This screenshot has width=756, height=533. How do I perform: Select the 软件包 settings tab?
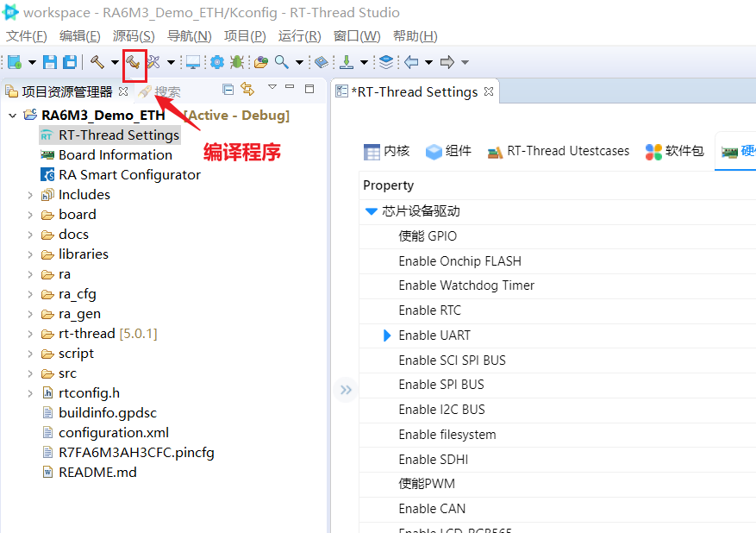tap(674, 152)
